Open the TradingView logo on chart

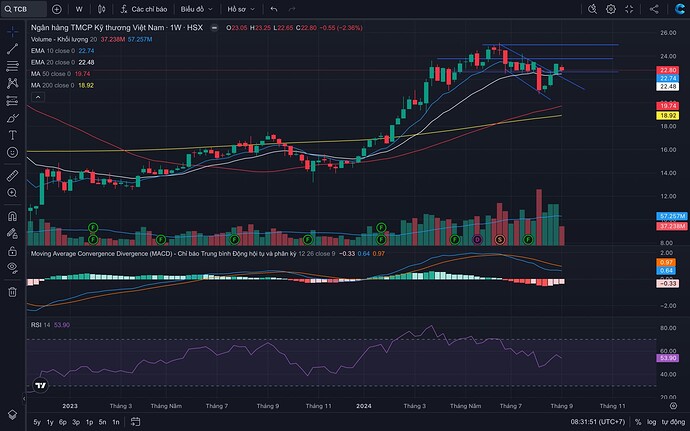coord(40,386)
